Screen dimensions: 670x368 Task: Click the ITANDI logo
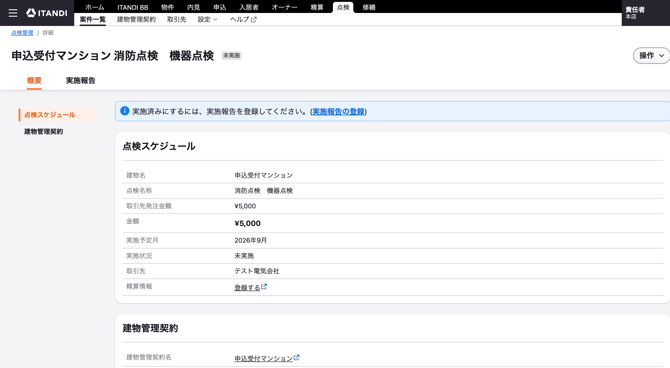click(47, 13)
